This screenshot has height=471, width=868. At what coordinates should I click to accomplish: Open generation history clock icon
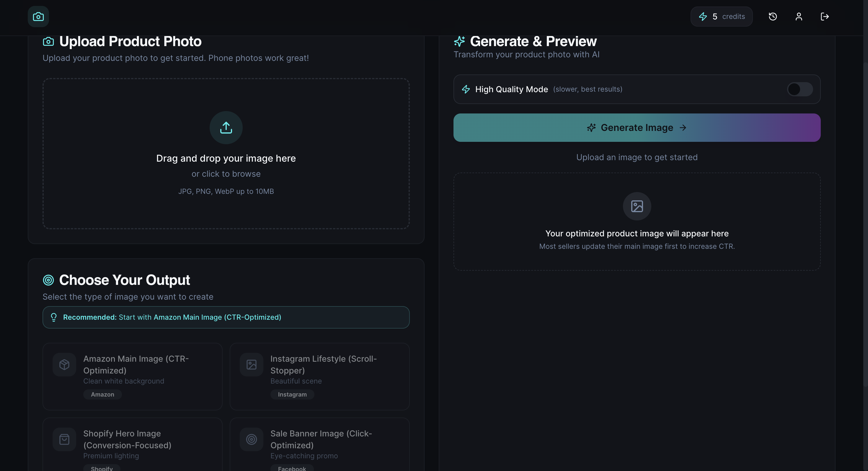773,17
